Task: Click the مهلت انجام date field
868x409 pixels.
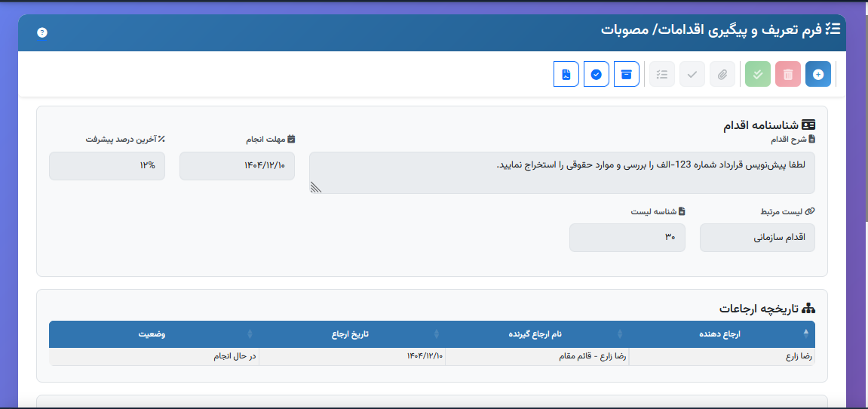Action: pyautogui.click(x=237, y=166)
